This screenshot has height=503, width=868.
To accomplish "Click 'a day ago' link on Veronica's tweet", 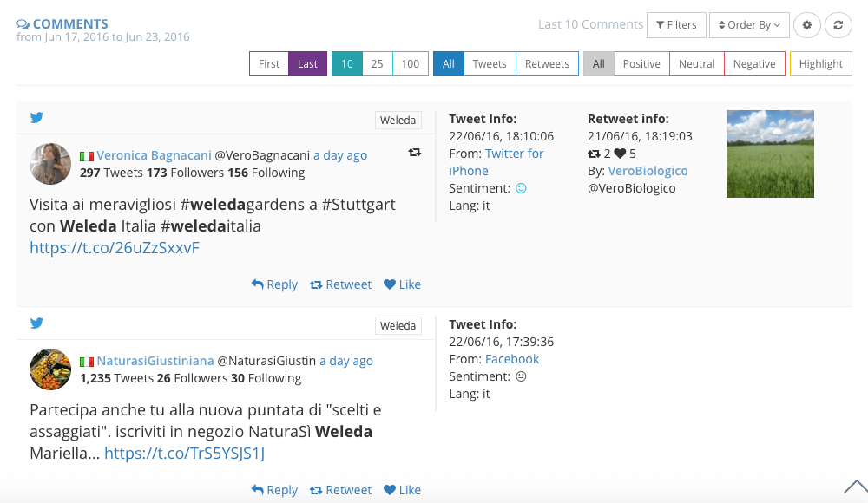I will pos(340,155).
